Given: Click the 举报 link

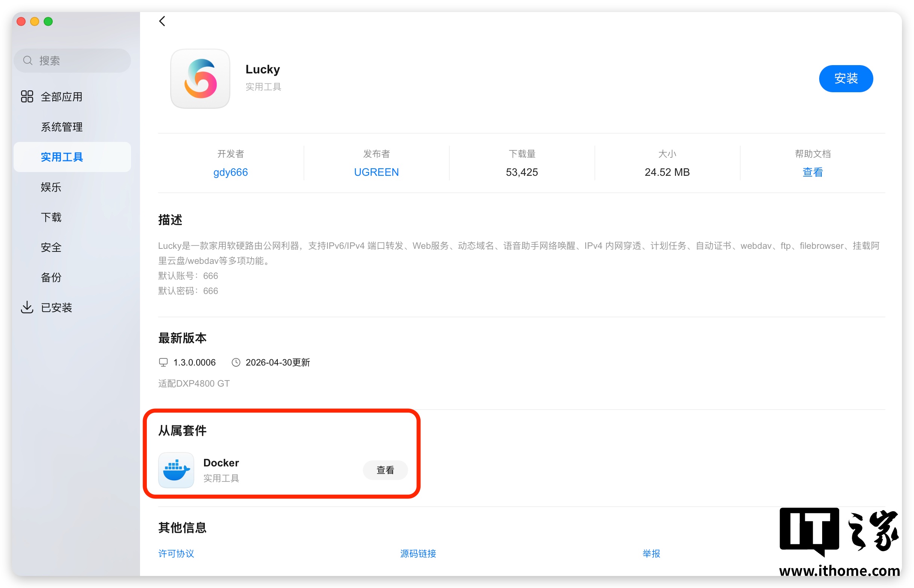Looking at the screenshot, I should 651,553.
